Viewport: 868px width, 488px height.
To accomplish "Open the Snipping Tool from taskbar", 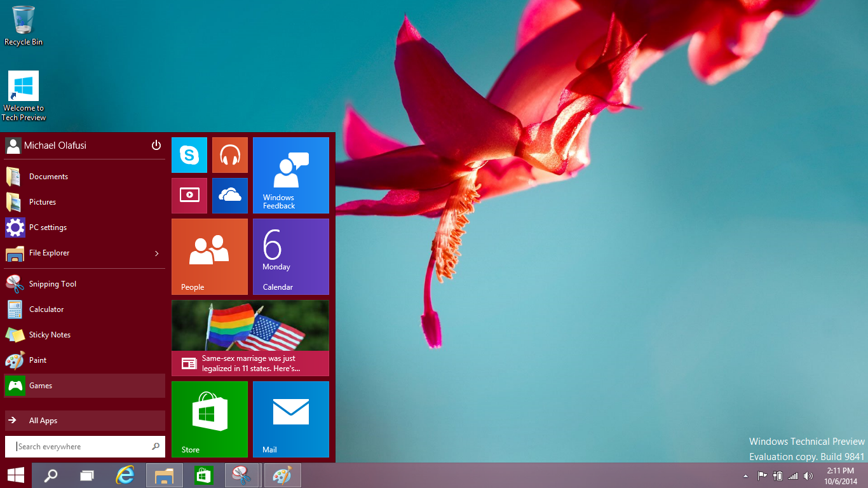I will coord(242,475).
